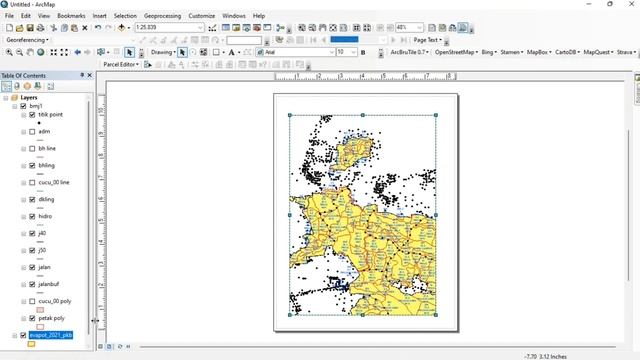Select the Pan hand tool
This screenshot has width=640, height=360.
[x=30, y=52]
